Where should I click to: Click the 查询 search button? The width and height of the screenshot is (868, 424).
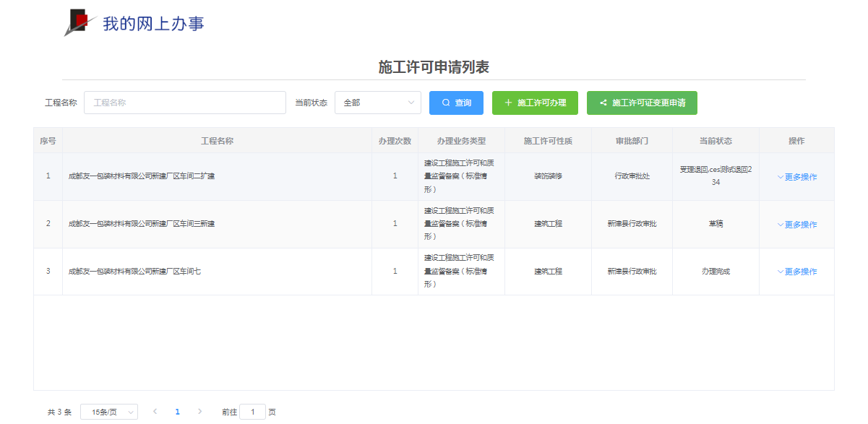tap(456, 103)
